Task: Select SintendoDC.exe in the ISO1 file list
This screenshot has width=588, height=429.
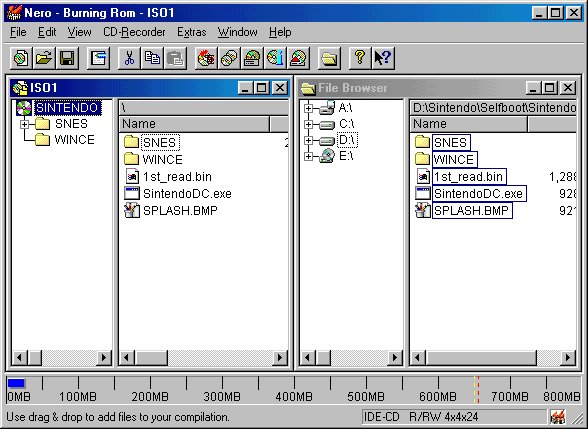Action: tap(187, 194)
